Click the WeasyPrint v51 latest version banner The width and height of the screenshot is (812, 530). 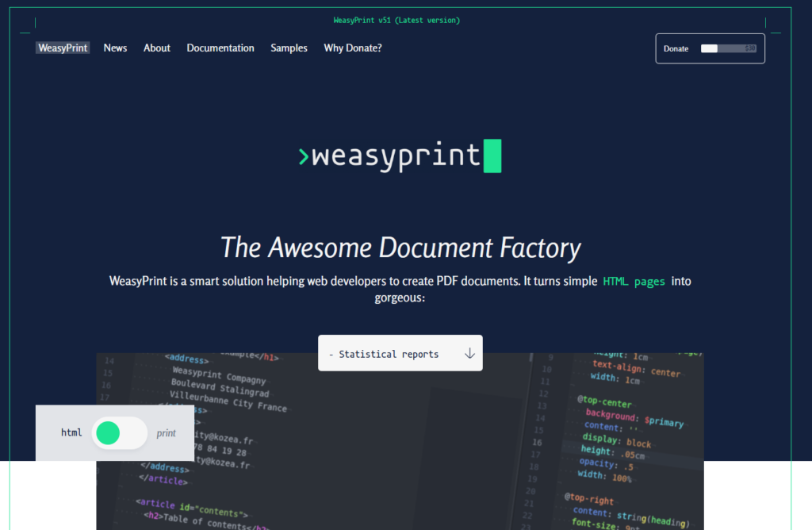coord(396,20)
